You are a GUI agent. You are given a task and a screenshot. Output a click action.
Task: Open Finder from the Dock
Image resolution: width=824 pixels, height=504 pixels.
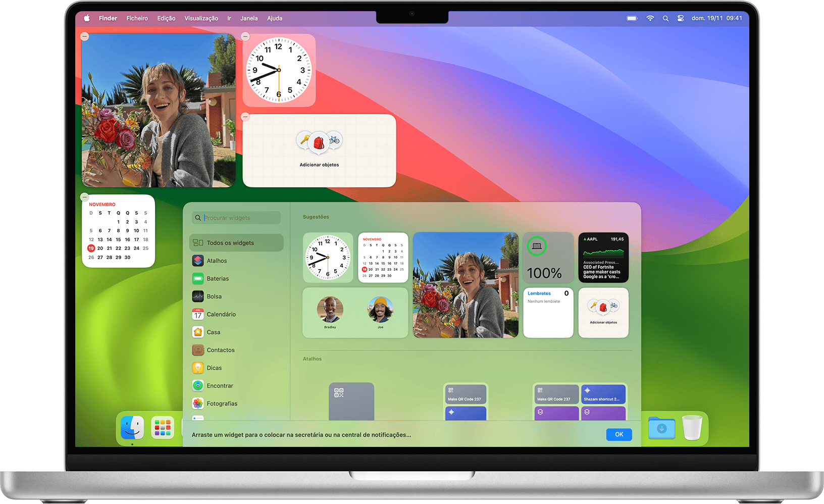coord(132,428)
